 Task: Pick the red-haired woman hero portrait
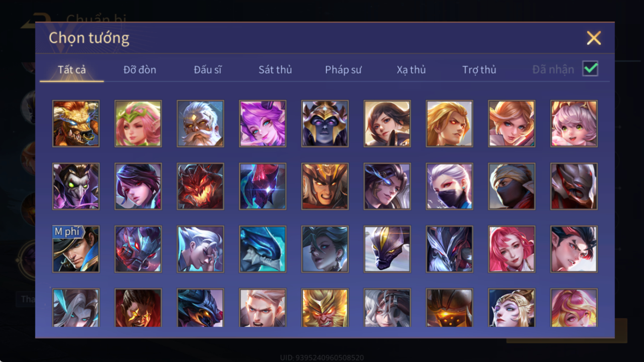(511, 249)
